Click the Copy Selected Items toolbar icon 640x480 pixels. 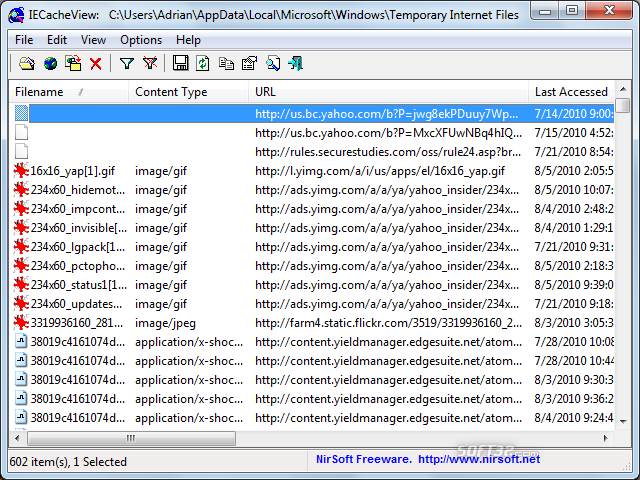click(226, 64)
